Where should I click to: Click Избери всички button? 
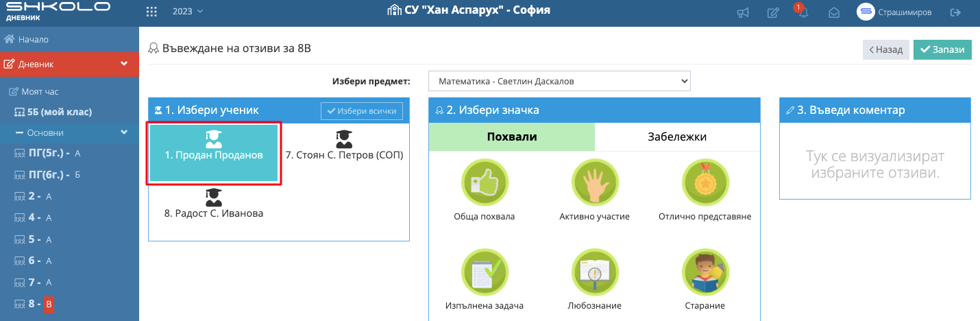coord(362,111)
